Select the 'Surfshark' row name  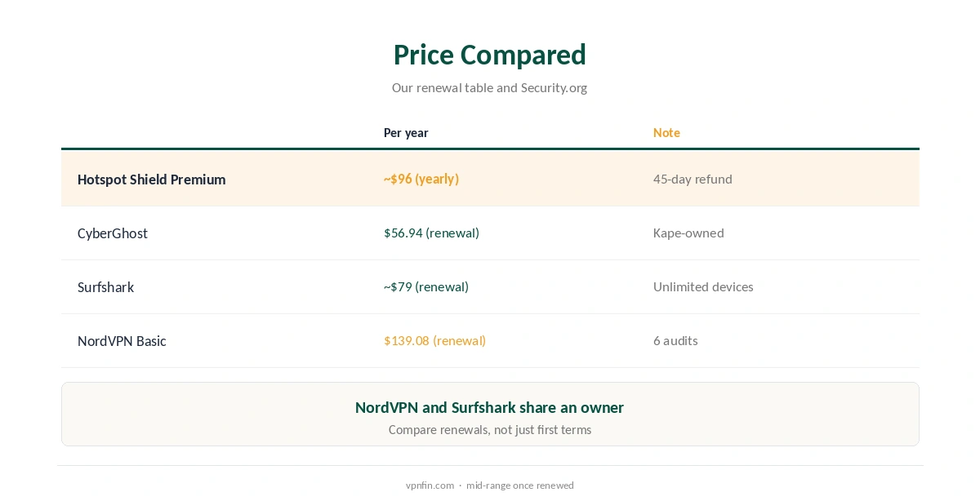[x=105, y=287]
